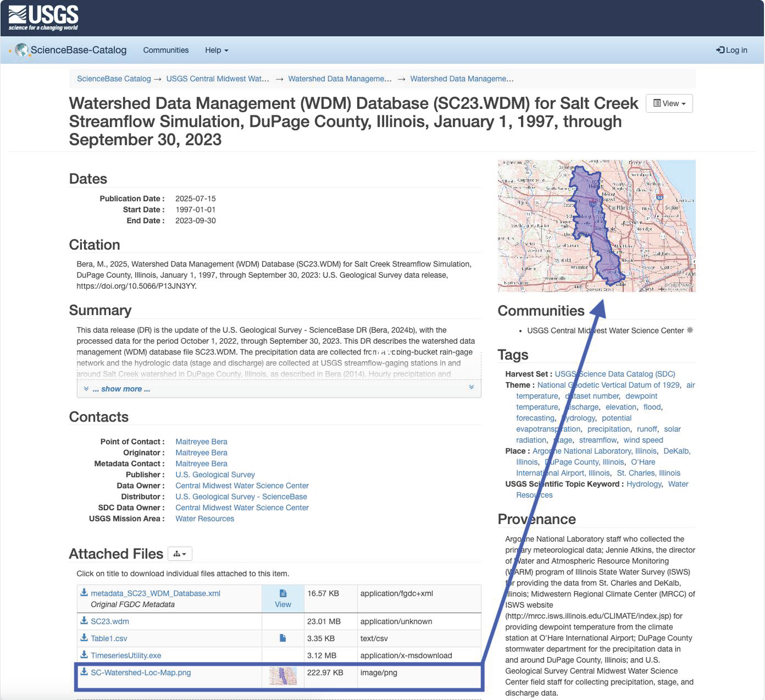Expand the summary with show more
The image size is (765, 700).
click(x=121, y=389)
